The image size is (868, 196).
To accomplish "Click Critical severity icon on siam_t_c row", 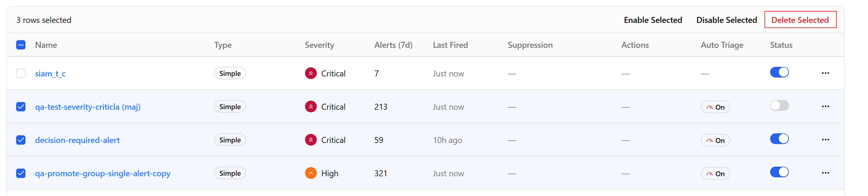I will pyautogui.click(x=311, y=73).
